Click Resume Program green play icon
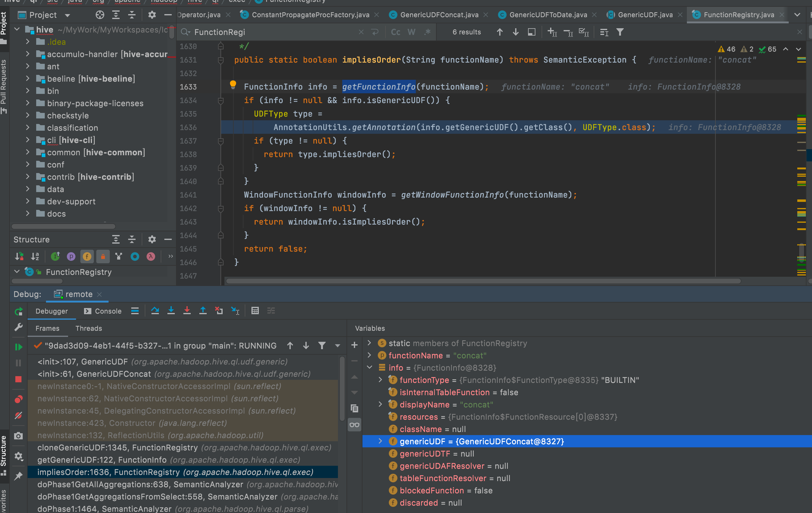 tap(18, 347)
